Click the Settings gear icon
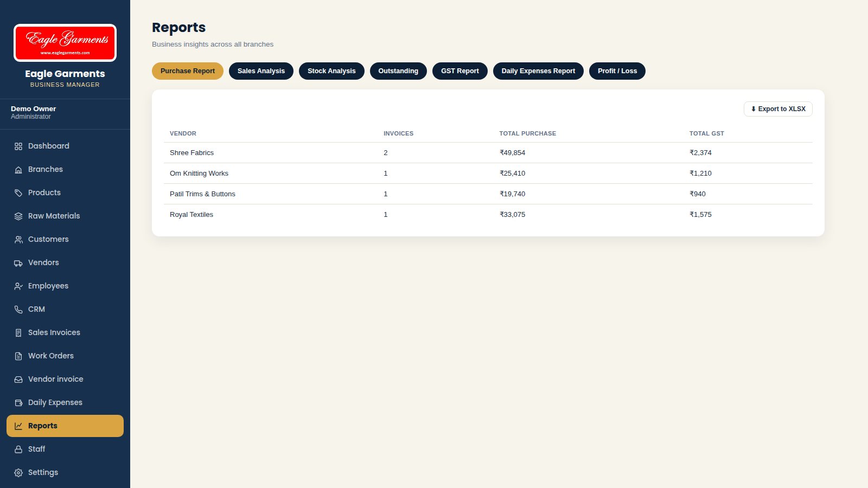The height and width of the screenshot is (488, 868). [18, 473]
